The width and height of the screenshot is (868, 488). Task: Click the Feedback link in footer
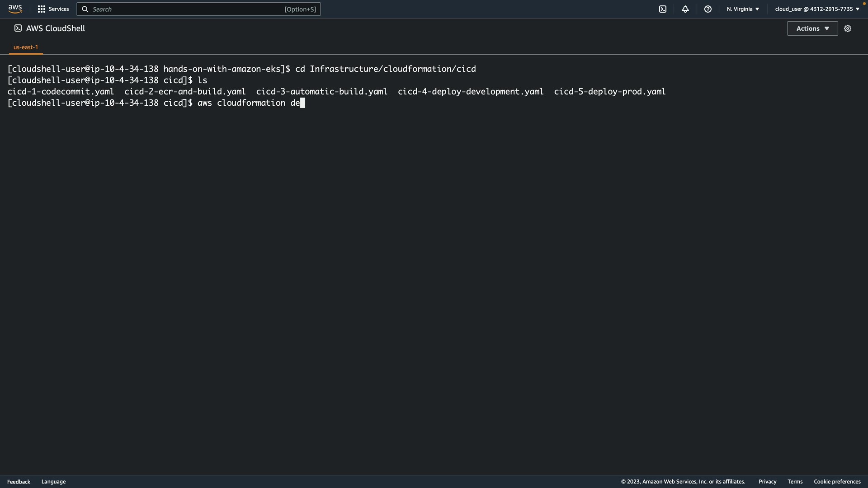coord(19,482)
